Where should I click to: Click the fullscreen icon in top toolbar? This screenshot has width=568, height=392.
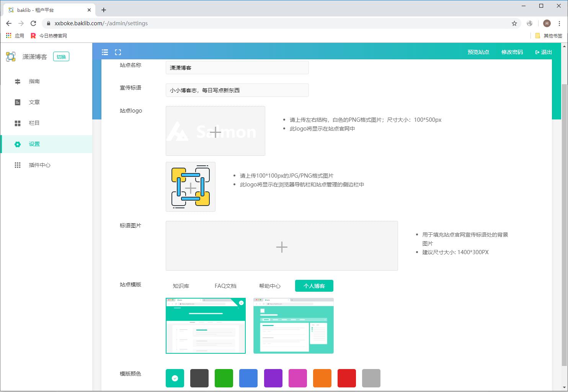pos(118,52)
